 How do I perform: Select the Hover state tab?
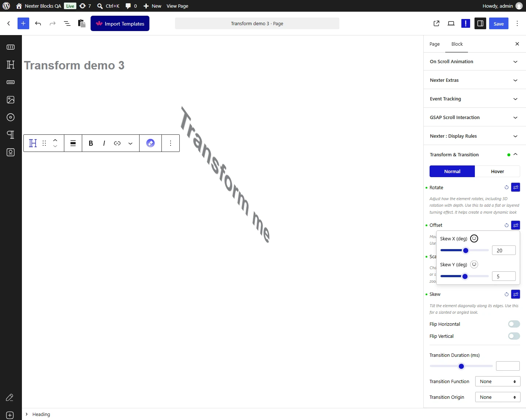pyautogui.click(x=497, y=171)
